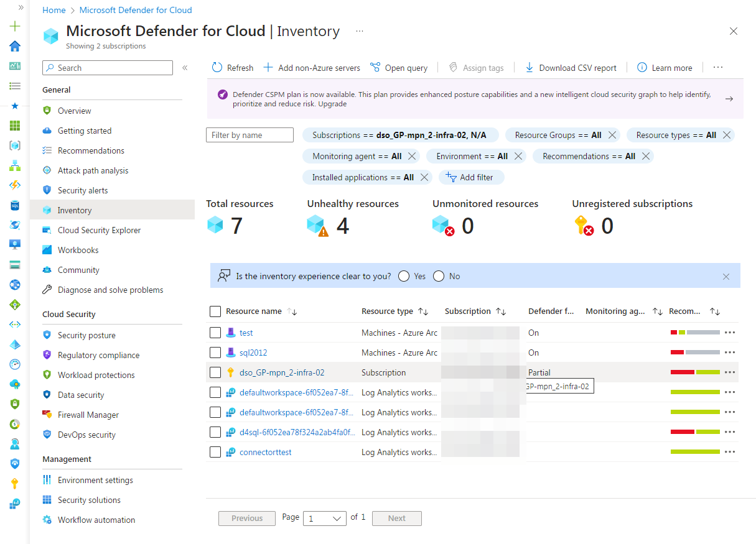
Task: Toggle the select-all resources checkbox
Action: pyautogui.click(x=215, y=311)
